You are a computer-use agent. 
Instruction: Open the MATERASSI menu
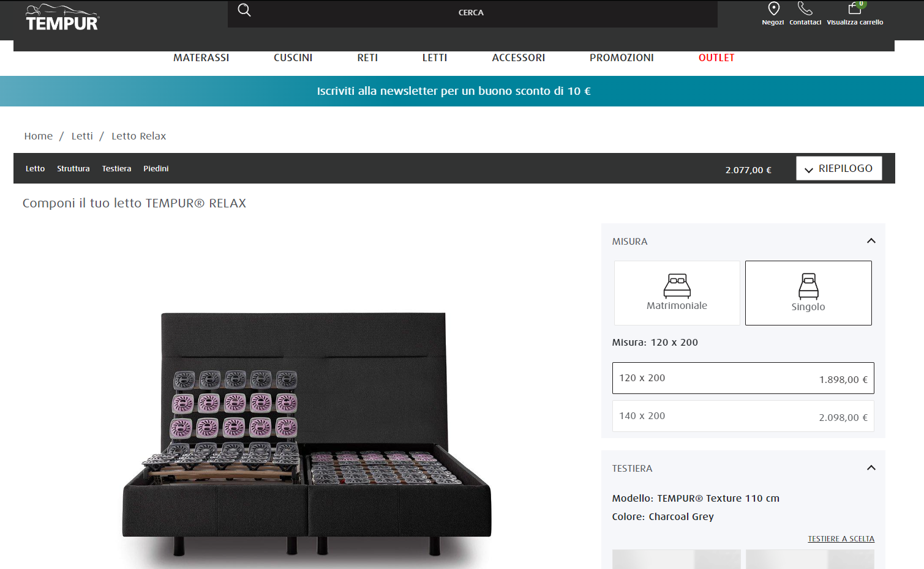201,58
